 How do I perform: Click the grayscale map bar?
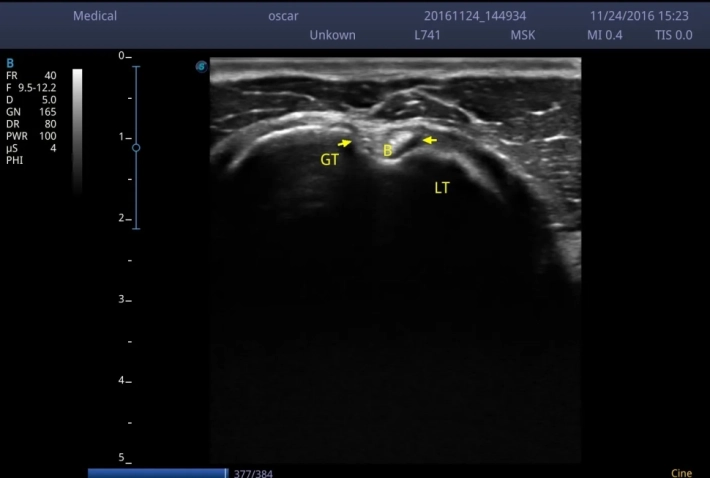(x=77, y=130)
